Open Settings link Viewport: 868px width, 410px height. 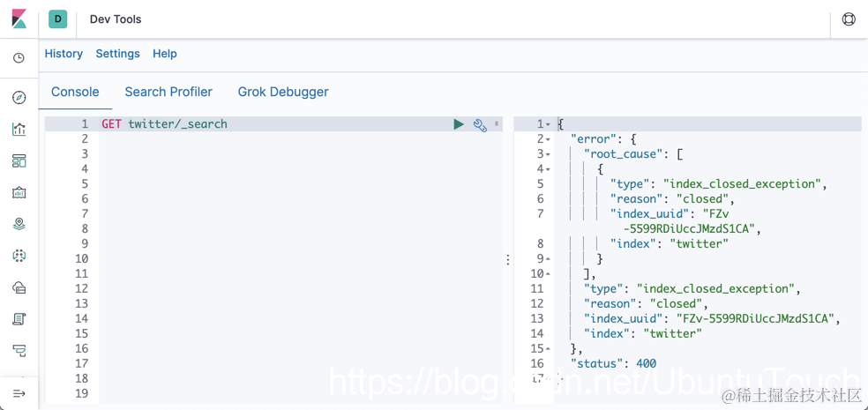[118, 54]
